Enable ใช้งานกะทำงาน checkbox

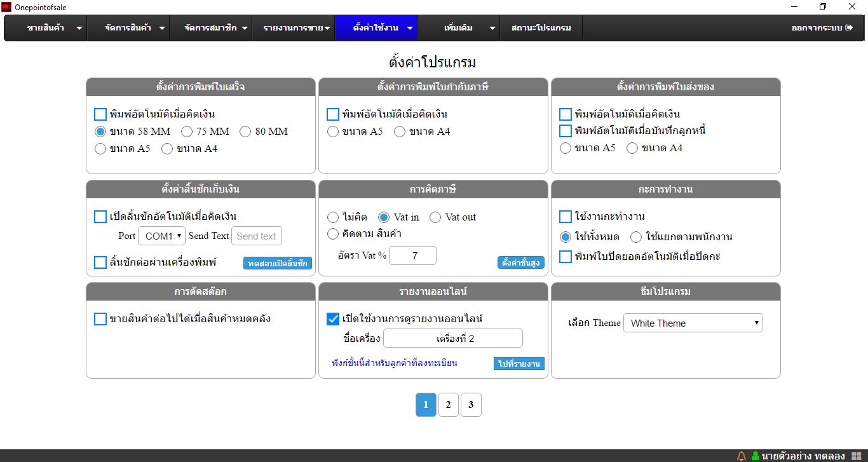click(566, 217)
